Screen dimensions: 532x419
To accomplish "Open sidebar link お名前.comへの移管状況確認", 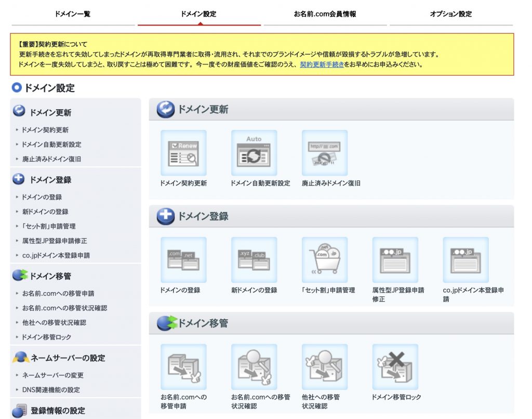I will (x=64, y=308).
